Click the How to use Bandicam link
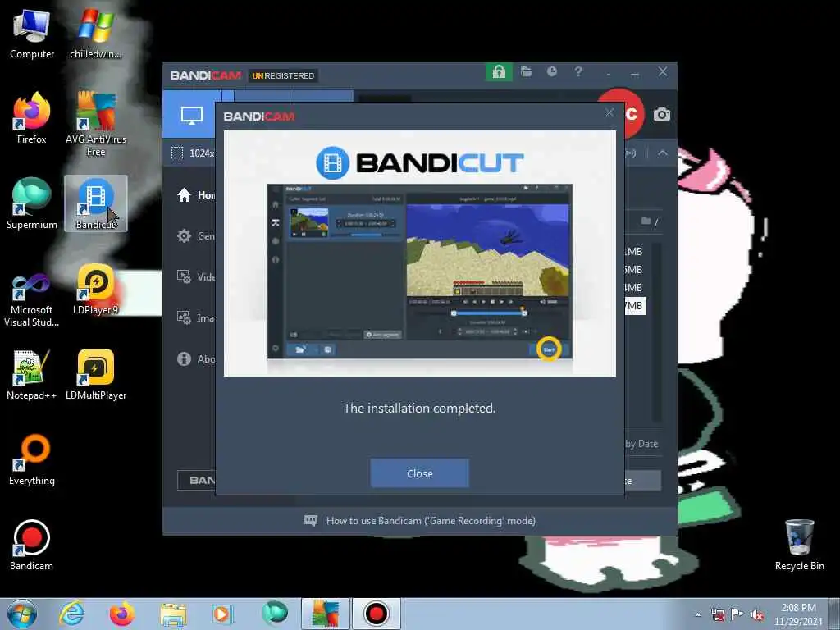The width and height of the screenshot is (840, 630). 431,521
